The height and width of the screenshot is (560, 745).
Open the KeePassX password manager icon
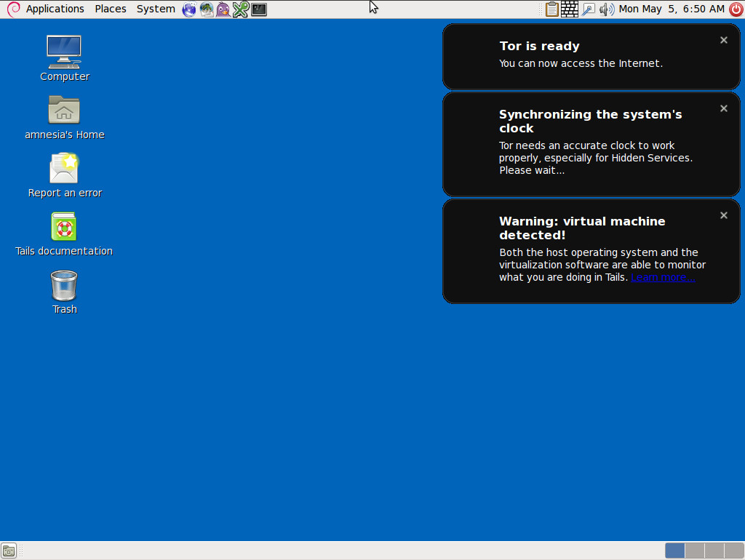[240, 9]
